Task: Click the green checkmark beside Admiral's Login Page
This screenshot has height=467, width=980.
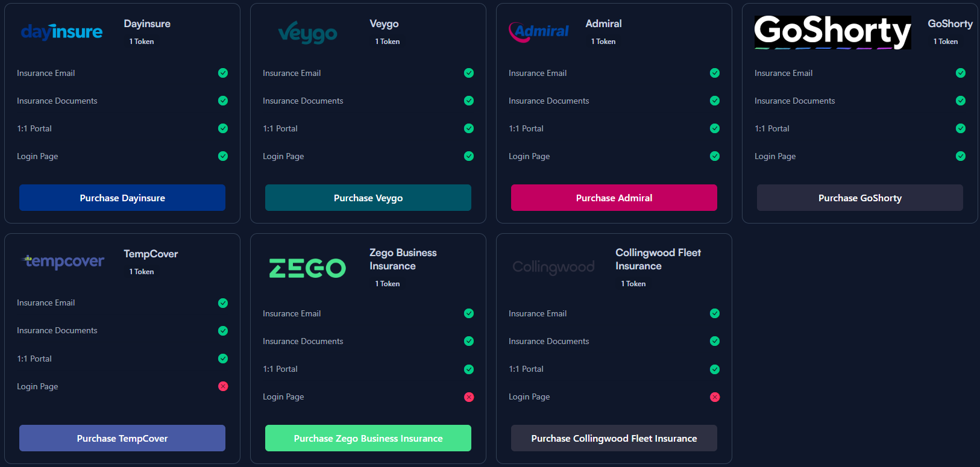Action: (715, 156)
